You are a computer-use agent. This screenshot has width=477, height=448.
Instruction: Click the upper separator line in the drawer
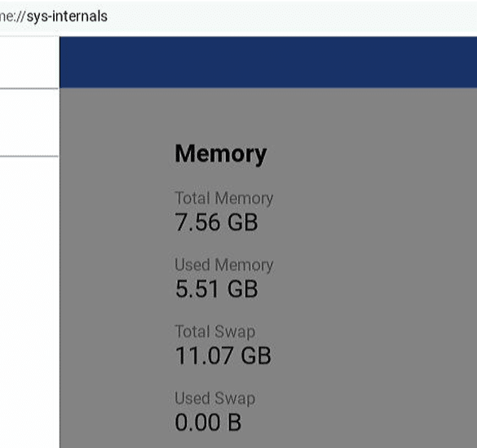[x=29, y=89]
